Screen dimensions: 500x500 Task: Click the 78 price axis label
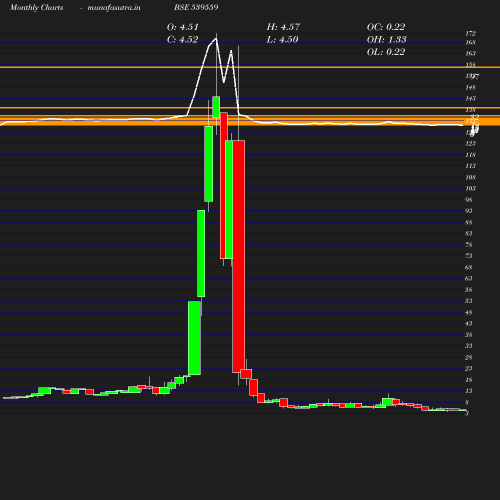469,245
